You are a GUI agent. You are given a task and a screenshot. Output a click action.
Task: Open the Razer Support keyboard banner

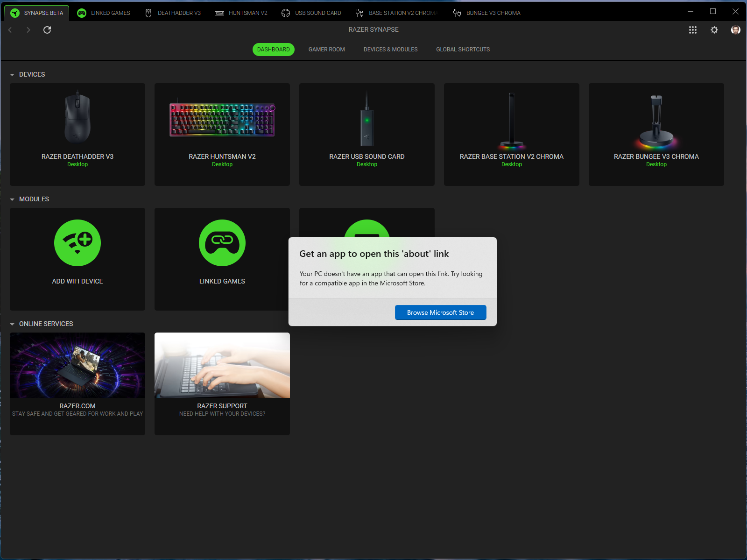pos(222,365)
